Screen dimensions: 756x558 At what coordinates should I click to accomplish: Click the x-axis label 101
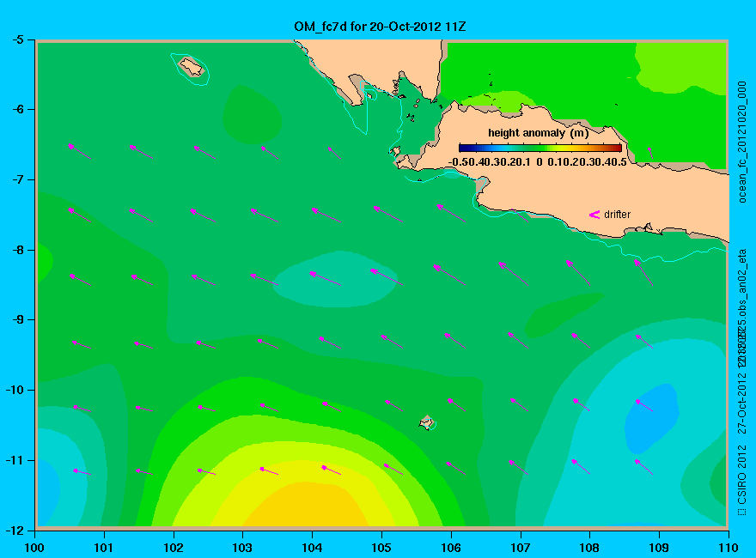click(x=104, y=548)
